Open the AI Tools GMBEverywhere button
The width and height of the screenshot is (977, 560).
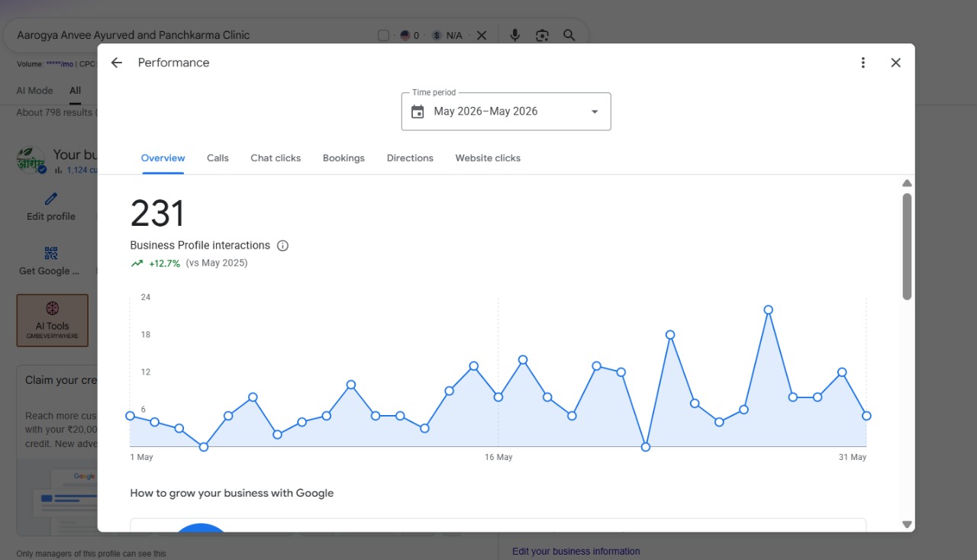click(53, 320)
